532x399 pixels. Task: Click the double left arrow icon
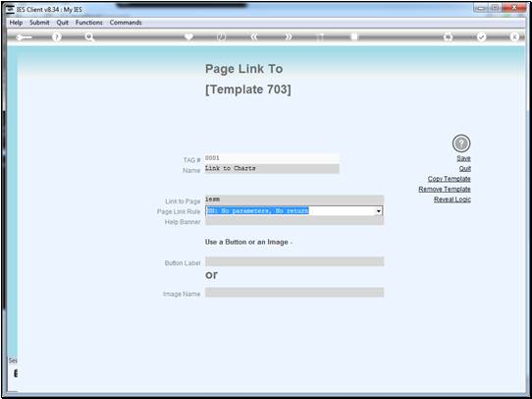click(254, 37)
